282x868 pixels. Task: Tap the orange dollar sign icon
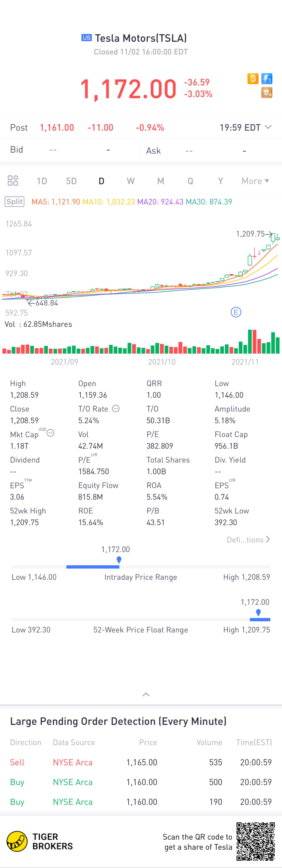[253, 78]
